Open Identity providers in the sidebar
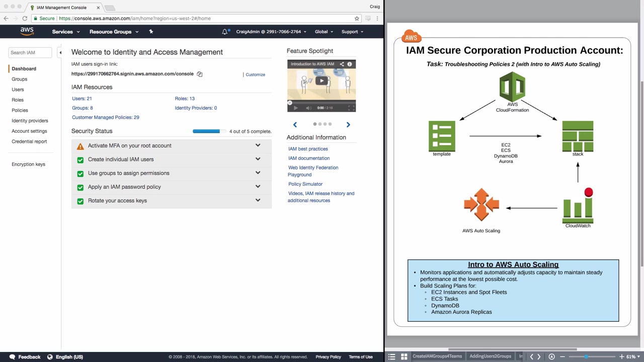 coord(30,121)
